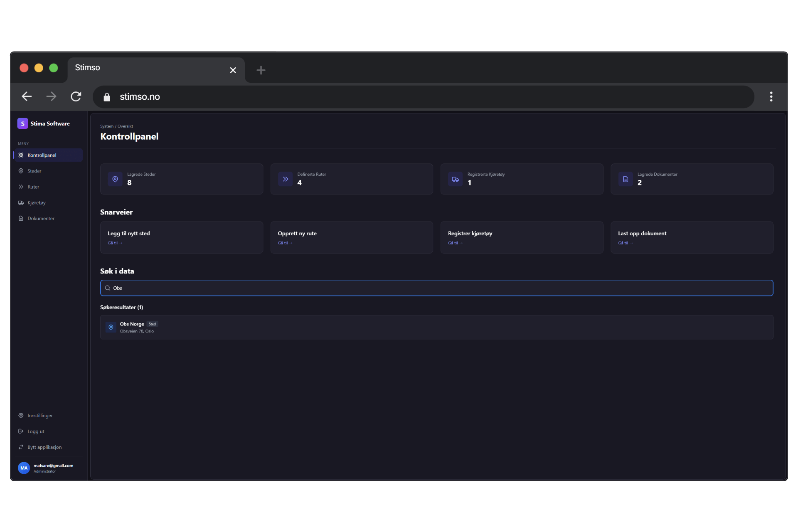Go back using the browser back arrow

point(27,97)
